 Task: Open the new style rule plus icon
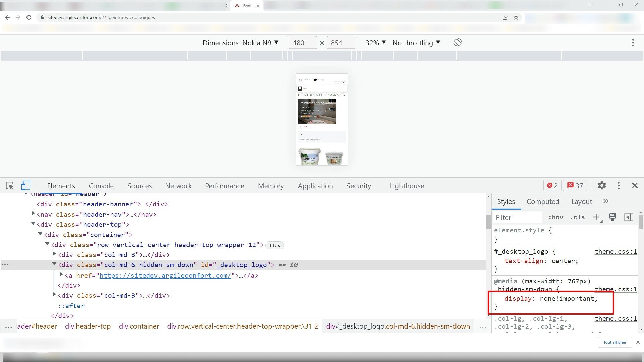coord(596,217)
